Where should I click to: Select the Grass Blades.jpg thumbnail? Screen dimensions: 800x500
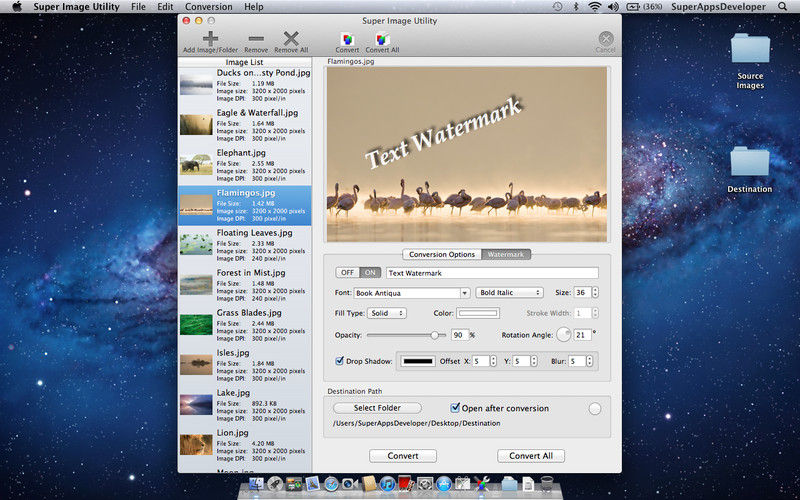[x=196, y=324]
